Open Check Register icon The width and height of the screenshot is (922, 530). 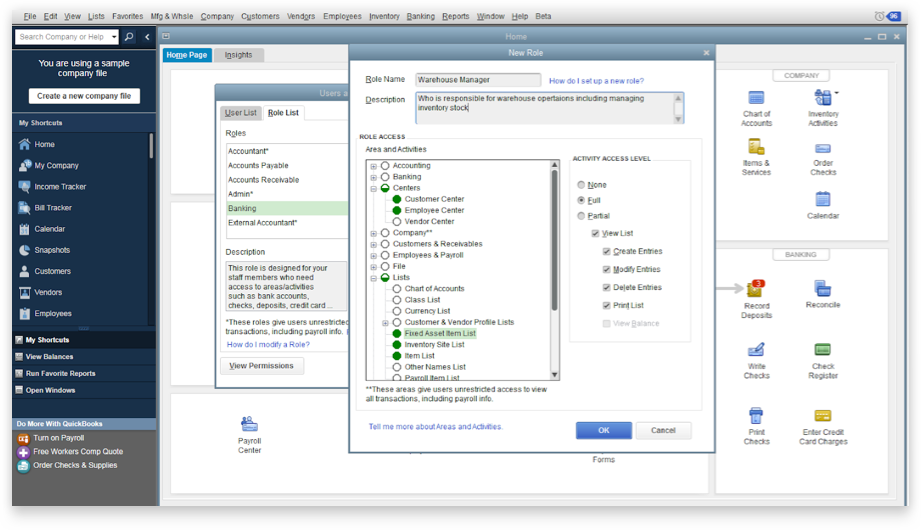tap(823, 349)
